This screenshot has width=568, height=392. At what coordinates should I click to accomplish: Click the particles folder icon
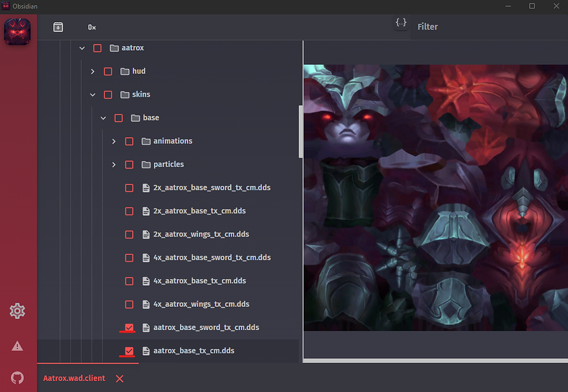point(146,164)
